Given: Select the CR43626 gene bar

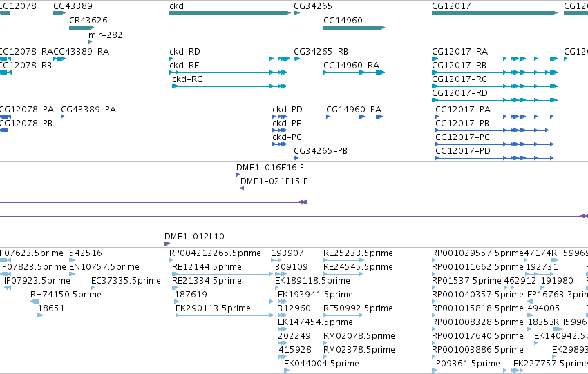Looking at the screenshot, I should 82,28.
